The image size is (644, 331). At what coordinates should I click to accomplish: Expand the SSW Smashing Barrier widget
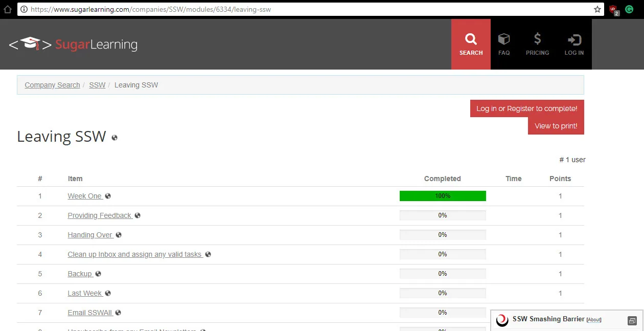pos(632,321)
